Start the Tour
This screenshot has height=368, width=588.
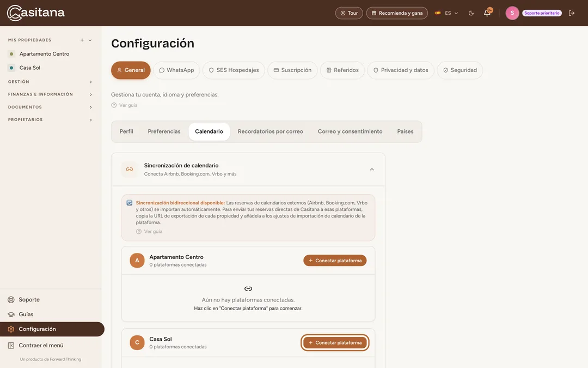349,13
